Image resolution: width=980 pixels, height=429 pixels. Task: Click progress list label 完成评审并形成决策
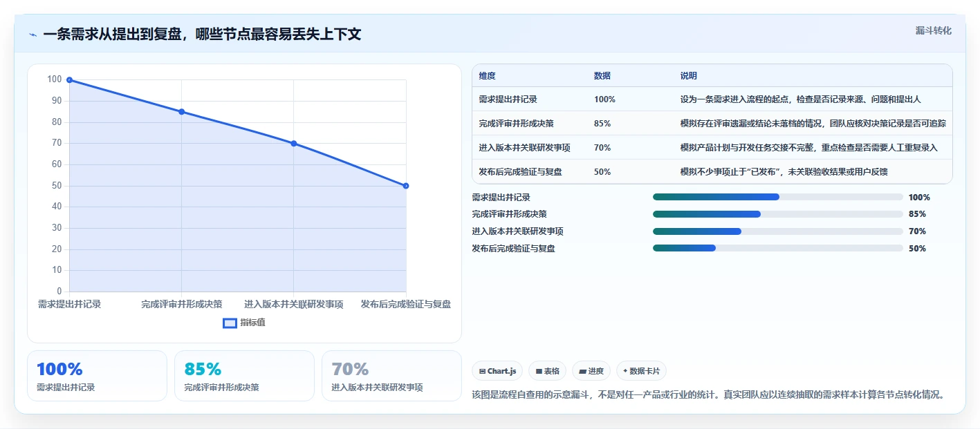pyautogui.click(x=510, y=214)
